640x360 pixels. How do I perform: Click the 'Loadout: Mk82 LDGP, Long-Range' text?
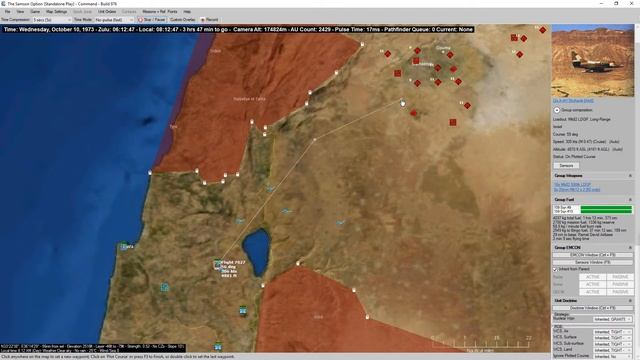pos(581,119)
